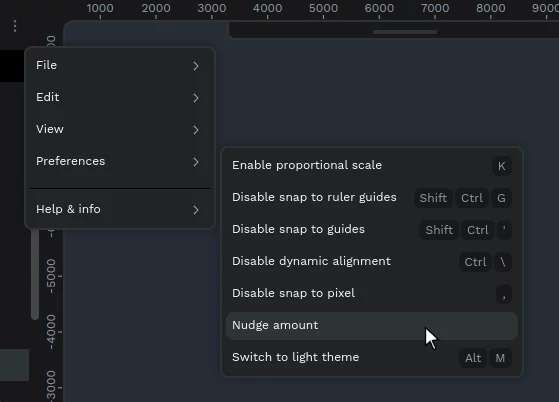559x402 pixels.
Task: Click the Edit menu label
Action: point(47,97)
